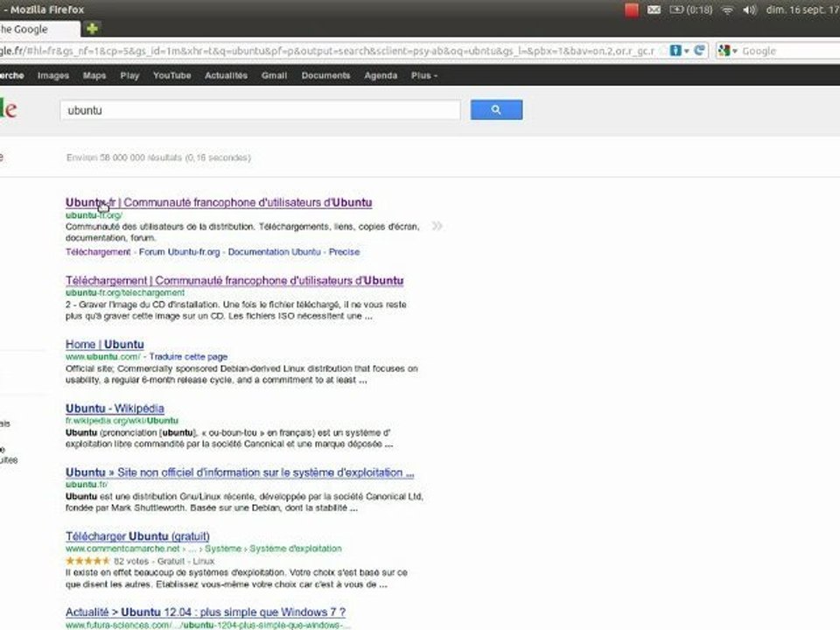Open Images in the Google bar
The height and width of the screenshot is (630, 840).
point(53,75)
